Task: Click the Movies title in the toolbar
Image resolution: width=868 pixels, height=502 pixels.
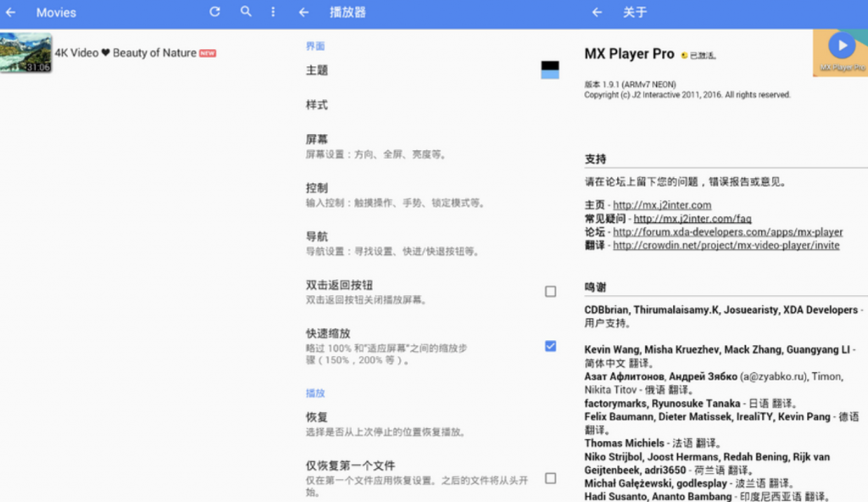Action: 57,12
